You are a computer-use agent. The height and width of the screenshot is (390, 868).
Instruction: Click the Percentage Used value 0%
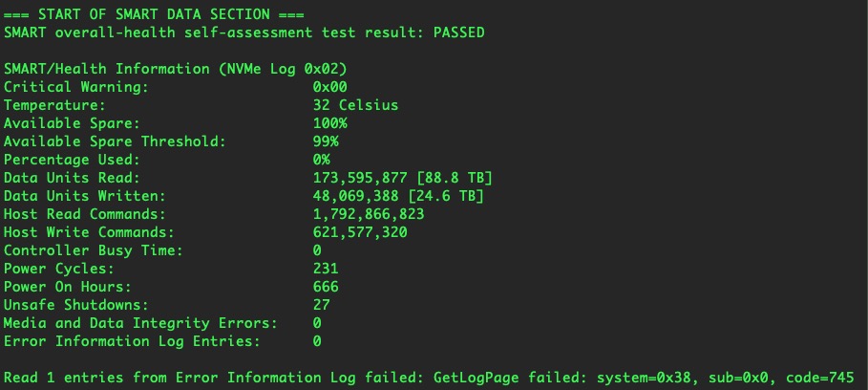[x=321, y=160]
